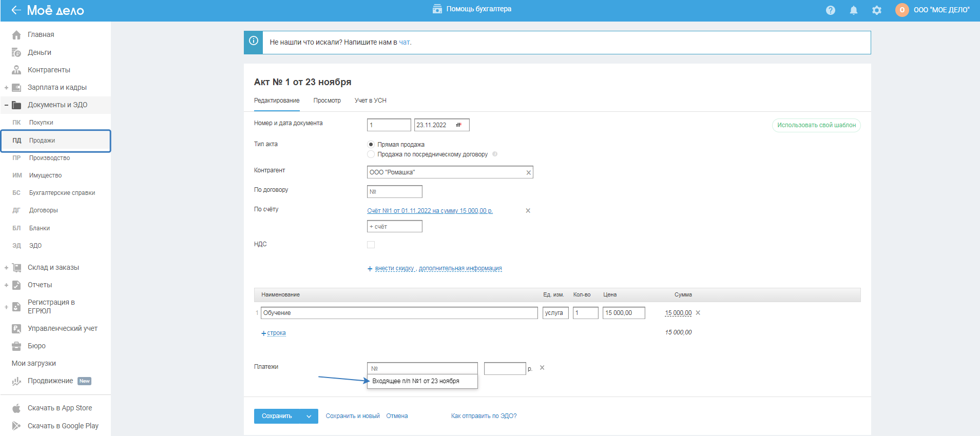Viewport: 980px width, 436px height.
Task: Click the Управленческий учет icon
Action: tap(16, 329)
